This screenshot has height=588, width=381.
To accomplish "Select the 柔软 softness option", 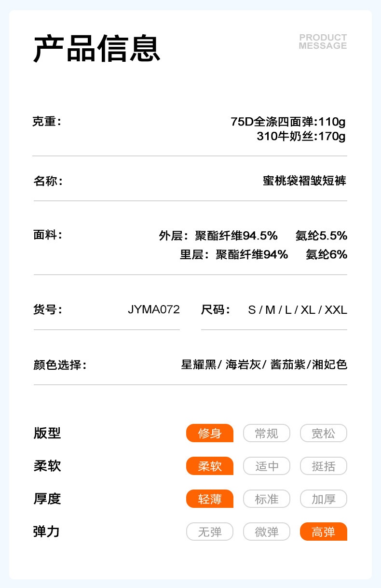I will 210,466.
